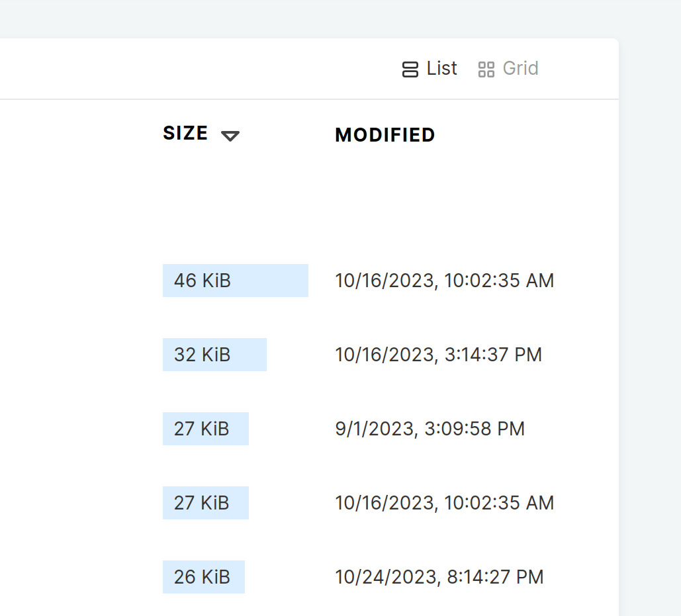Click the 10/16/2023, 3:14:37 PM timestamp
Screen dimensions: 681x616
point(439,355)
